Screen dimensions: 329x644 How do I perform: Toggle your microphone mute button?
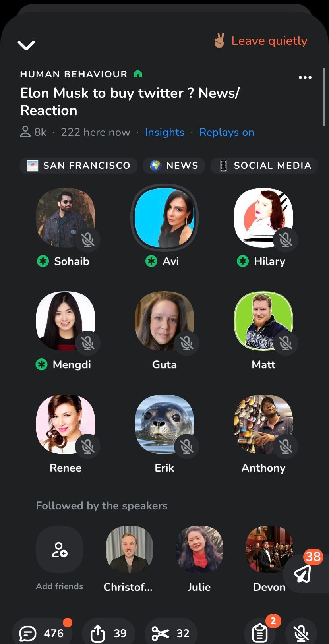[x=301, y=632]
